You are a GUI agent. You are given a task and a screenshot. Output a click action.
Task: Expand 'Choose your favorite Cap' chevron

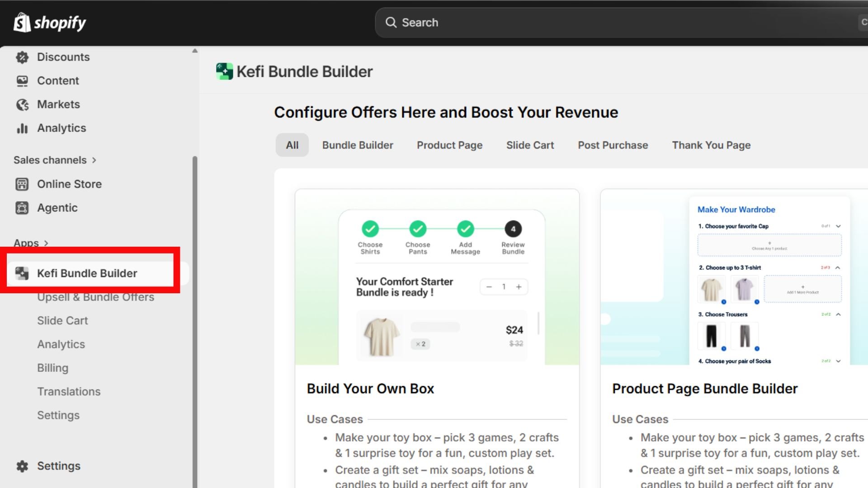pyautogui.click(x=838, y=226)
